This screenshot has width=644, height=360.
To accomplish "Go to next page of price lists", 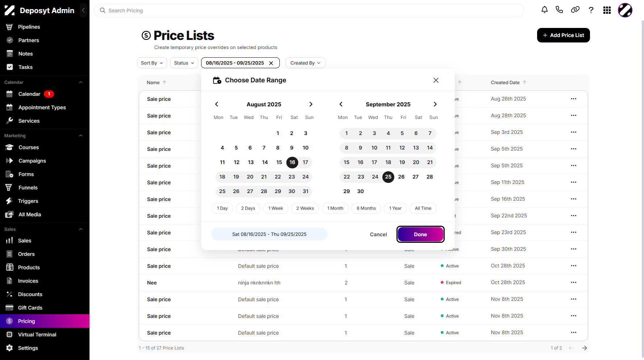I will 585,348.
